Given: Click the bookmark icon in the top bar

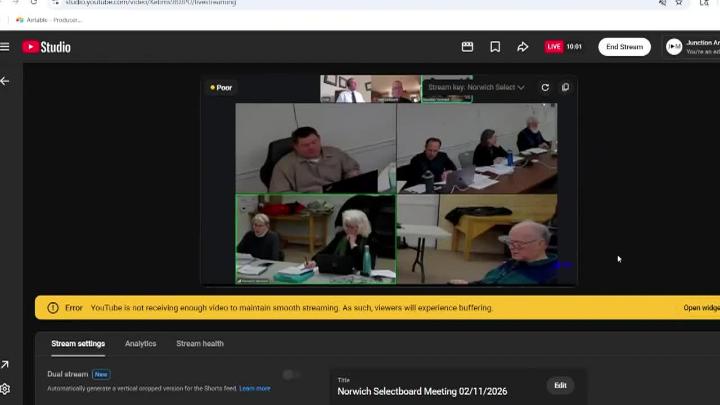Looking at the screenshot, I should 495,47.
